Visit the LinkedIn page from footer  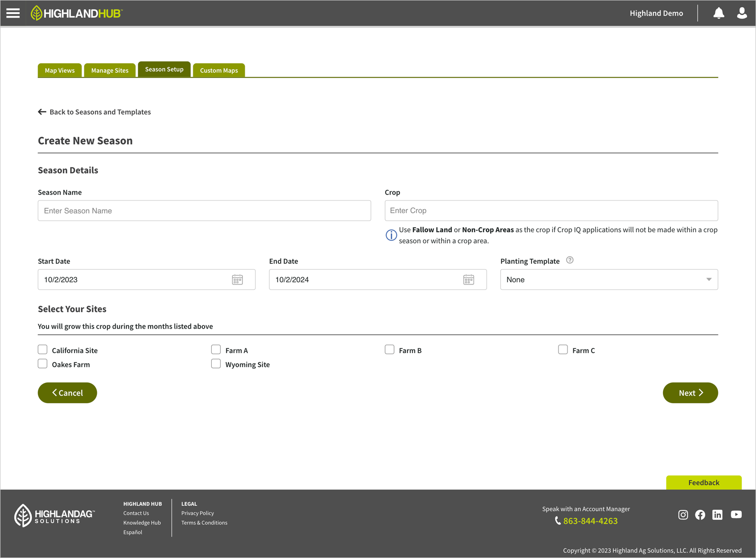coord(717,515)
